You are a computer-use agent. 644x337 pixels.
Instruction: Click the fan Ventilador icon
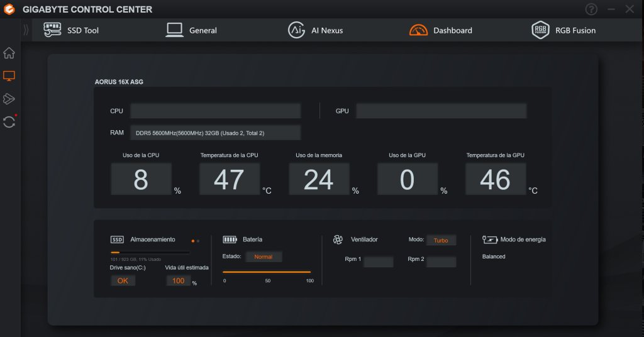tap(338, 240)
